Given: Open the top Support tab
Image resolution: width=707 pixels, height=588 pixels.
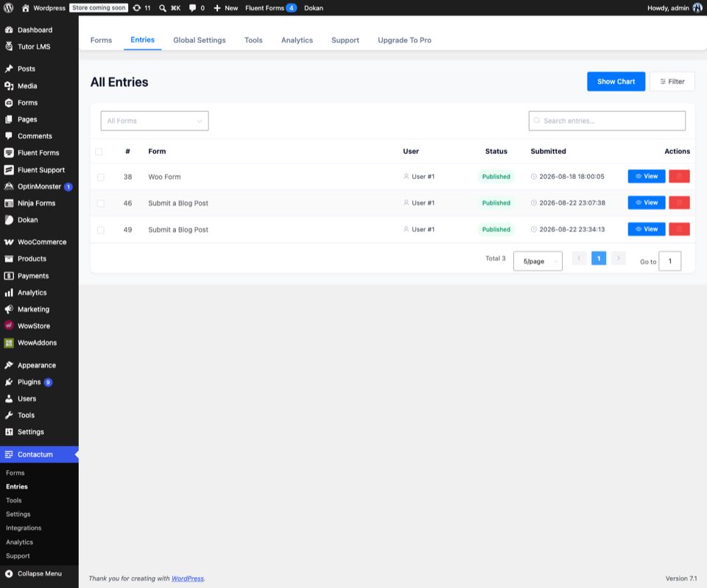Looking at the screenshot, I should [345, 41].
